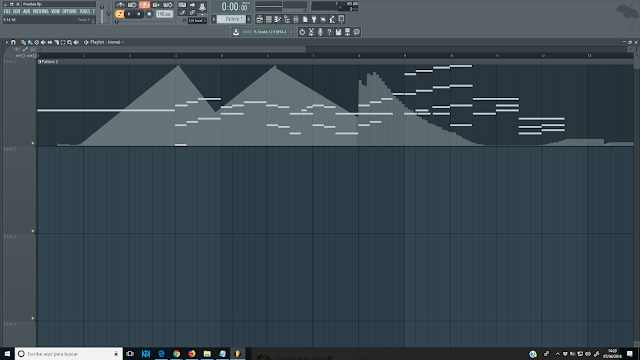The image size is (640, 360).
Task: Toggle multilink to controllers icon
Action: click(192, 13)
